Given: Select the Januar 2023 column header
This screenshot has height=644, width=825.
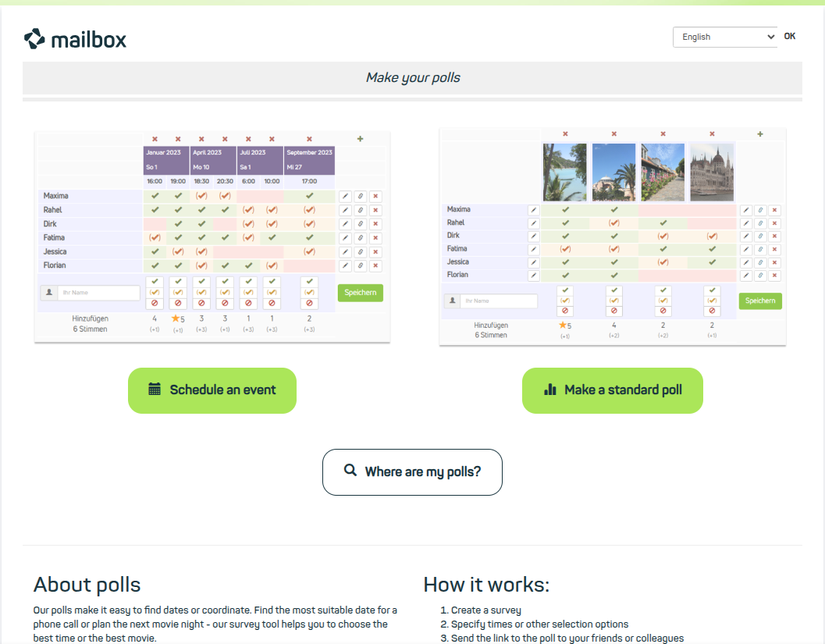Looking at the screenshot, I should (165, 152).
